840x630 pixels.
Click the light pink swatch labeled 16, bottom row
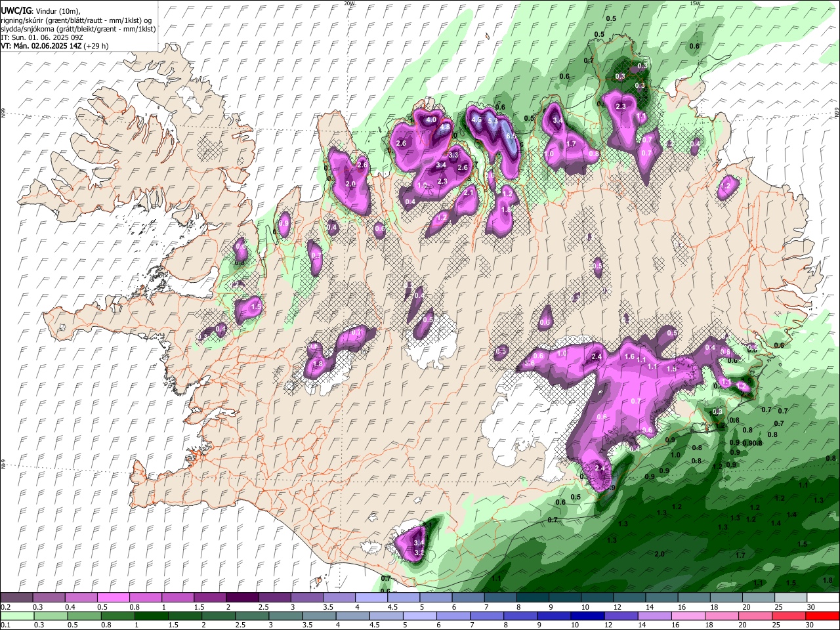[688, 616]
